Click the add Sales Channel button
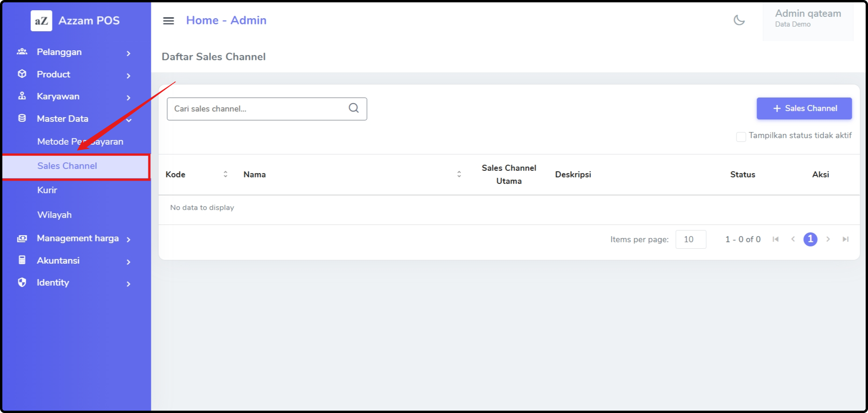The width and height of the screenshot is (868, 413). (804, 108)
